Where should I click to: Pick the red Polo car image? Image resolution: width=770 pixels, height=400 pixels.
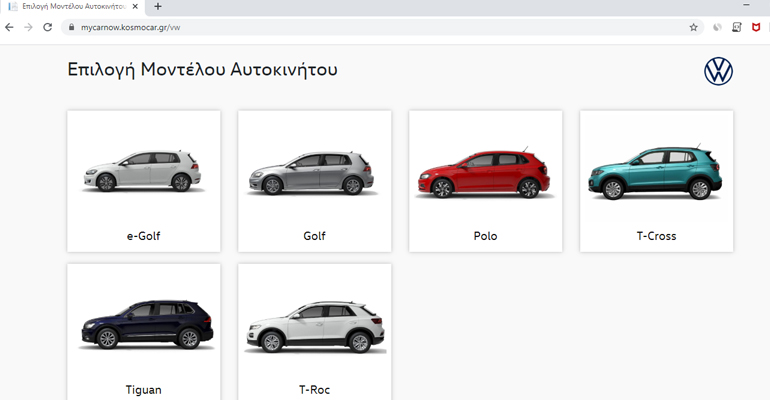pyautogui.click(x=485, y=172)
